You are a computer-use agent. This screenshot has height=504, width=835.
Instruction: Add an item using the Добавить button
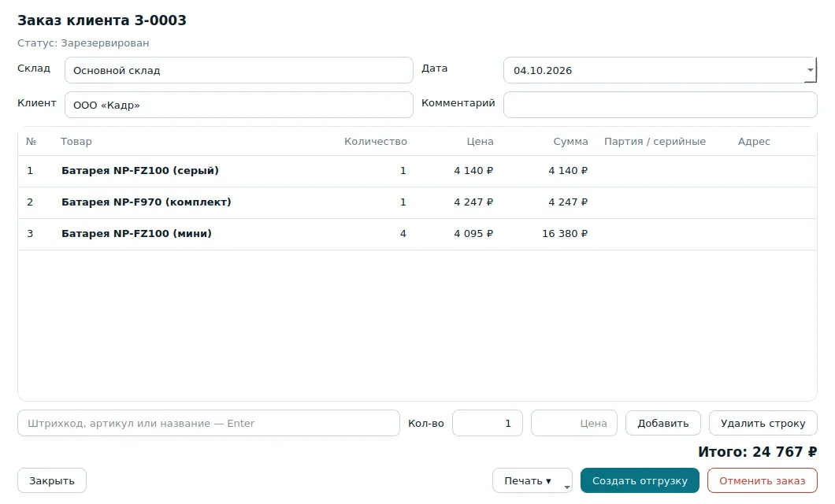[x=663, y=423]
